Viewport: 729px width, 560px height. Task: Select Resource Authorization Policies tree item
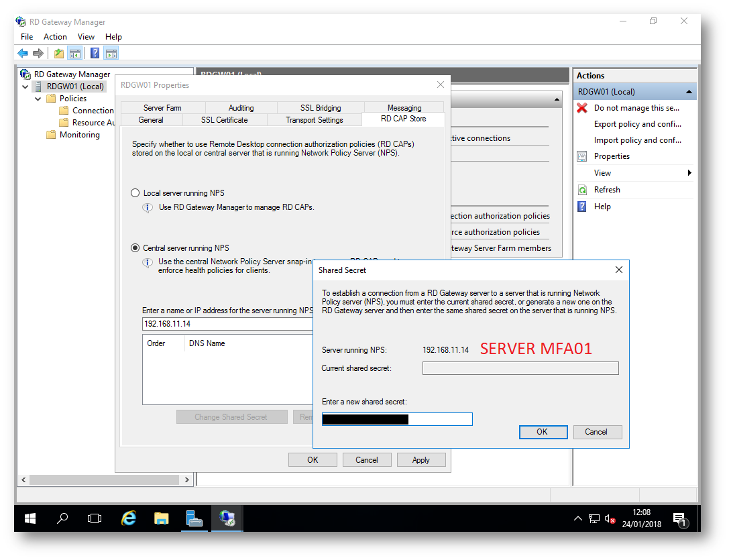[x=93, y=123]
